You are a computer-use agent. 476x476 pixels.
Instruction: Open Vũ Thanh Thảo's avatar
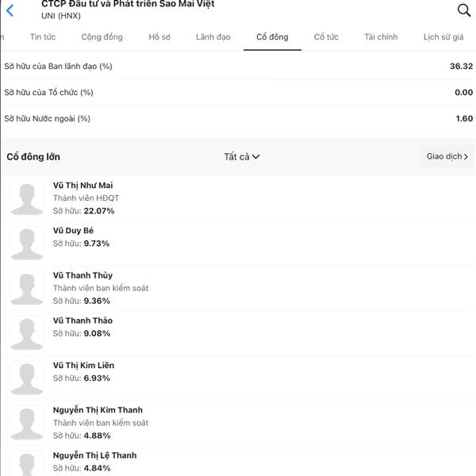tap(27, 333)
